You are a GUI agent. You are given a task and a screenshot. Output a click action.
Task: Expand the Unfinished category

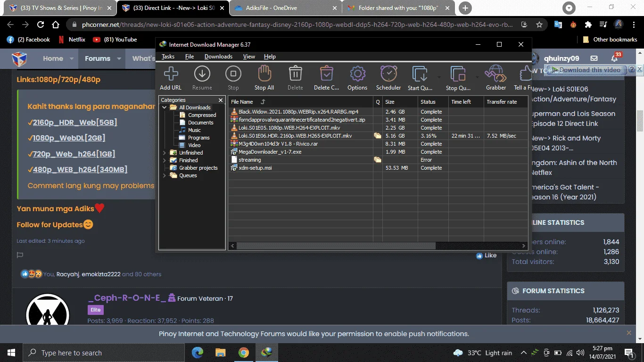coord(165,153)
